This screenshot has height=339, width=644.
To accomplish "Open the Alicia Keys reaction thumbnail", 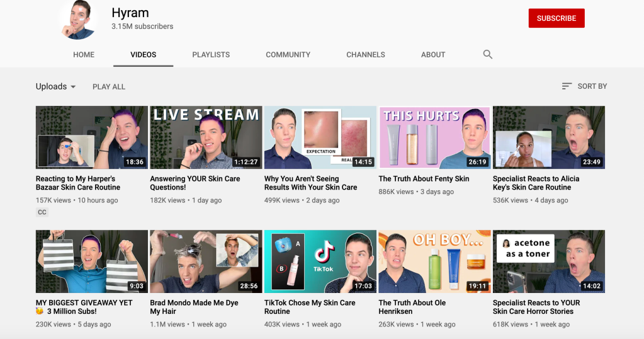I will 549,137.
